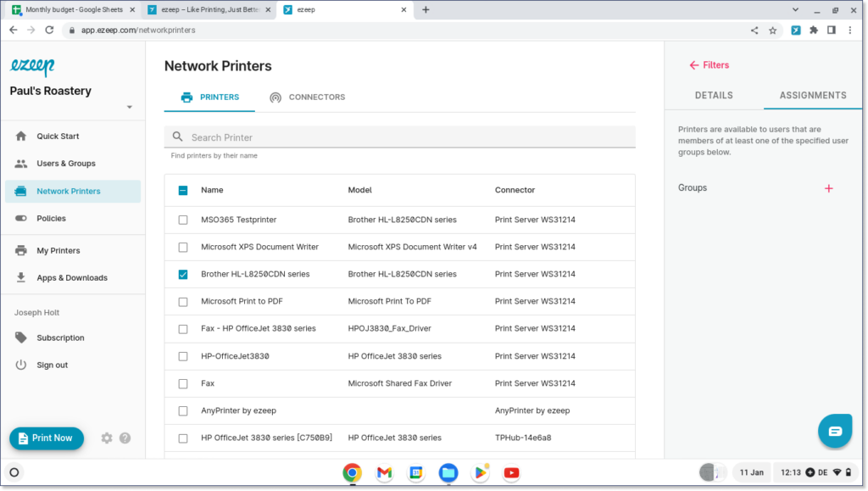
Task: Open the Chrome tab search dropdown arrow
Action: click(x=795, y=9)
